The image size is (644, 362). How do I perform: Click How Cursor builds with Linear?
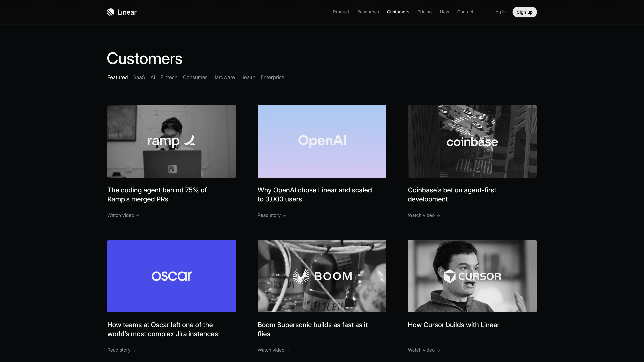[453, 325]
